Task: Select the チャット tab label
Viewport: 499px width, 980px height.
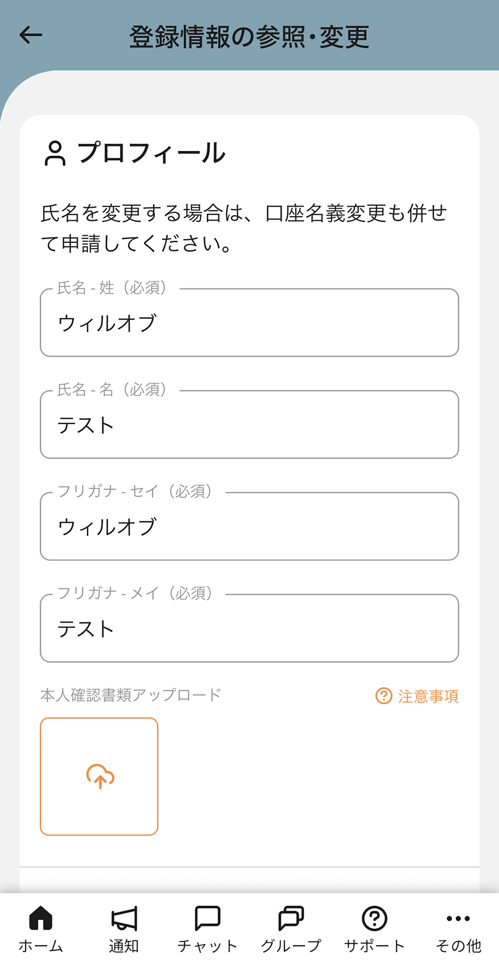Action: pos(208,946)
